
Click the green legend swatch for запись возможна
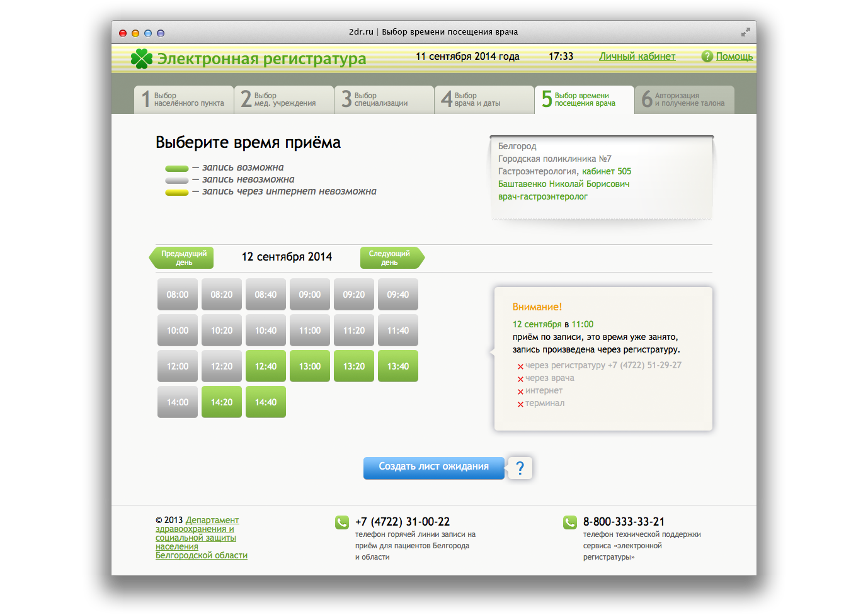[177, 169]
